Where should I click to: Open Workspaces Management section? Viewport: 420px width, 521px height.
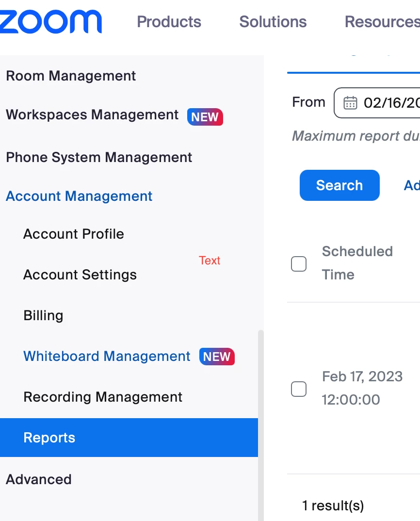92,115
